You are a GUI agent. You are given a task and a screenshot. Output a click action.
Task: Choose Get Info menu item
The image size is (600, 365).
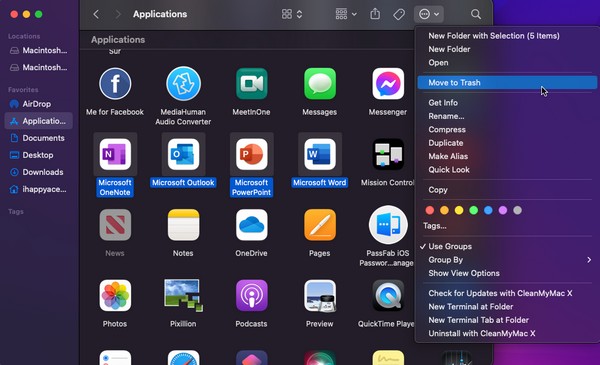507,103
